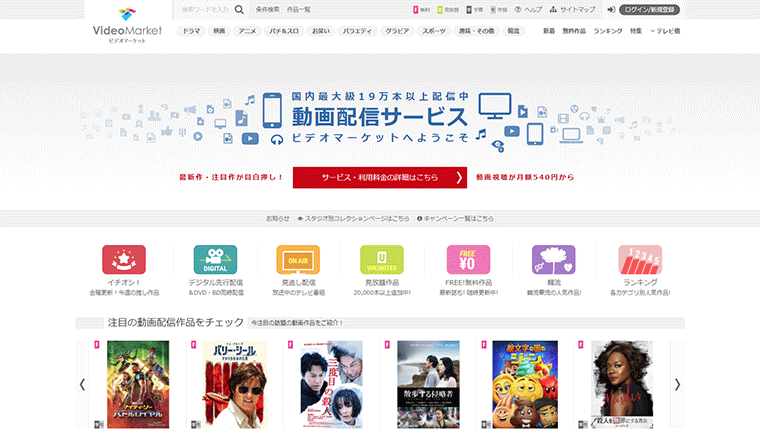Select the ドラマ genre tab
760x430 pixels.
point(190,32)
